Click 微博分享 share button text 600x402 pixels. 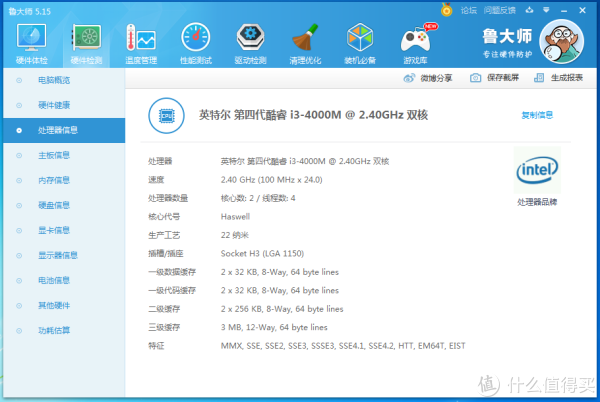[x=436, y=78]
